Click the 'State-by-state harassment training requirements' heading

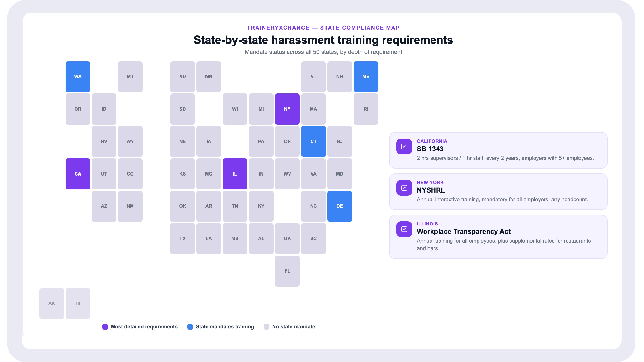tap(323, 40)
